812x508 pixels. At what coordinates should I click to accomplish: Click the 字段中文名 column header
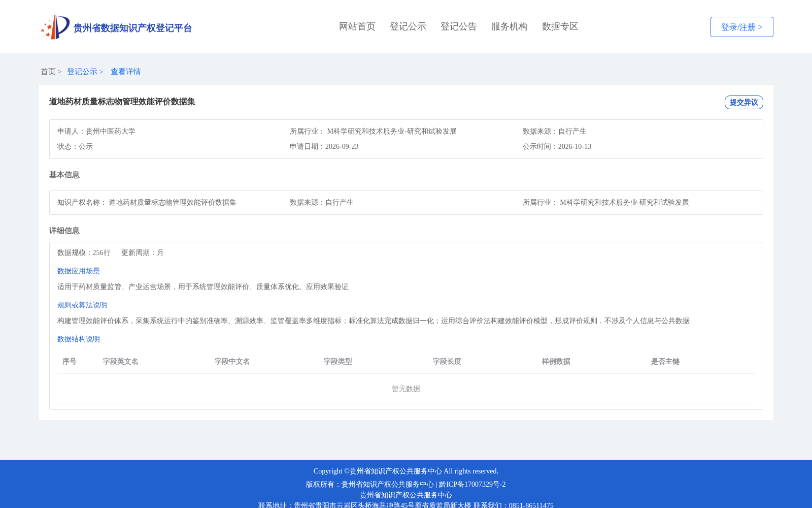pos(232,361)
